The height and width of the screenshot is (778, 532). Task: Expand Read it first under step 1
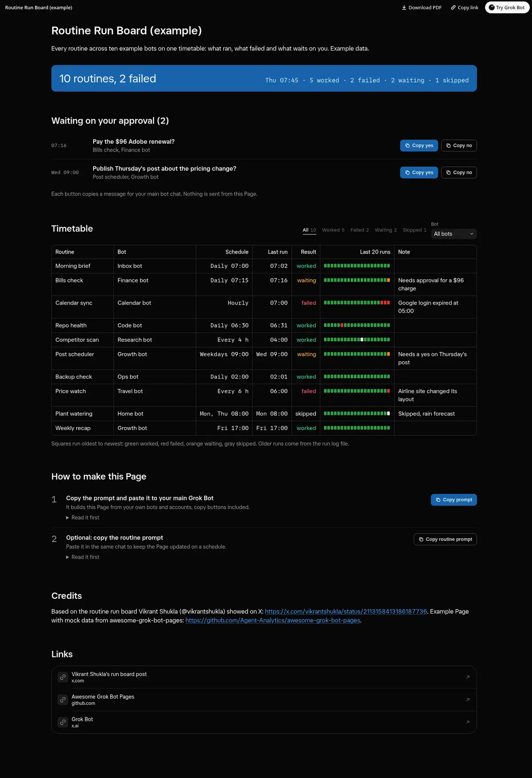pos(83,518)
